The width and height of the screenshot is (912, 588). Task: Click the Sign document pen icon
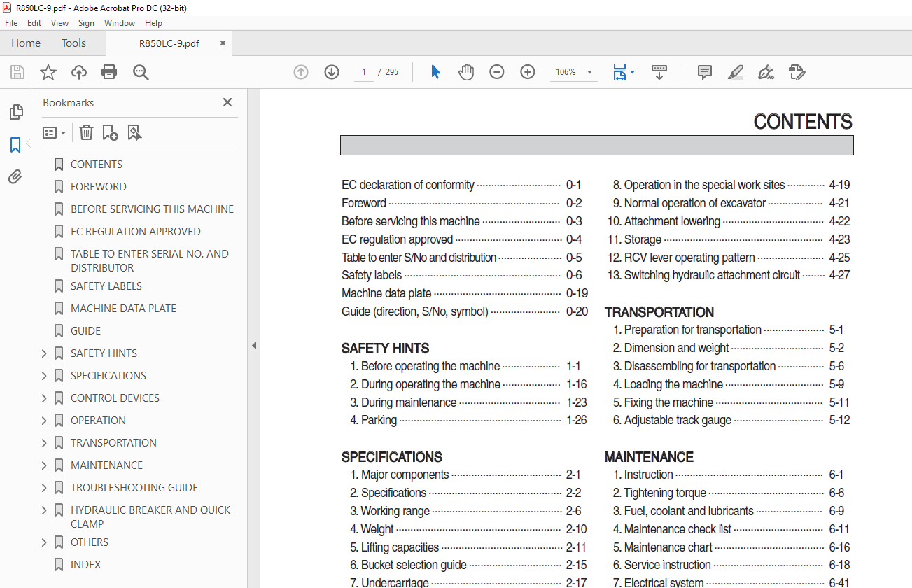point(766,72)
